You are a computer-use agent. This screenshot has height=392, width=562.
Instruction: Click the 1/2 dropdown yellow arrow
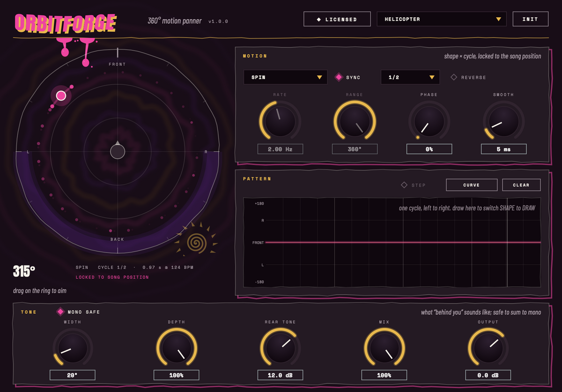[x=432, y=77]
